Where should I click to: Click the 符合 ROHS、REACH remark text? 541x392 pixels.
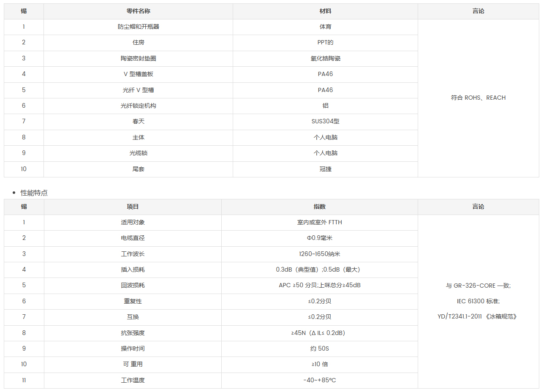coord(478,98)
